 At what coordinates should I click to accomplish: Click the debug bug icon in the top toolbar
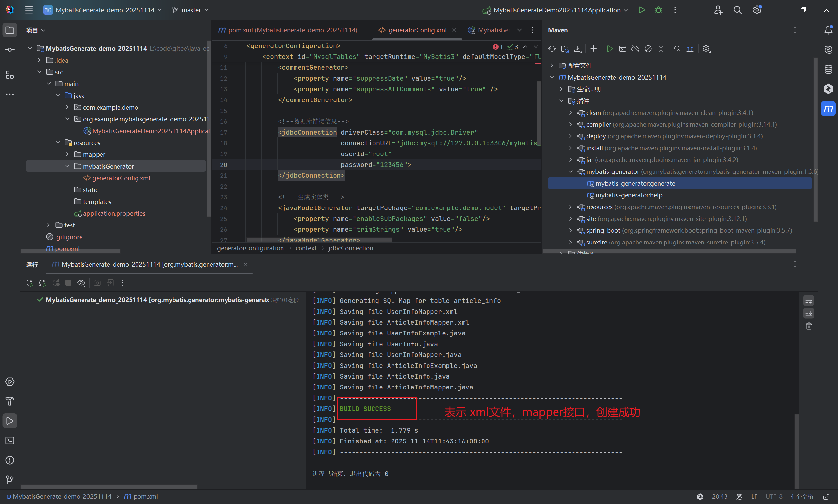658,10
